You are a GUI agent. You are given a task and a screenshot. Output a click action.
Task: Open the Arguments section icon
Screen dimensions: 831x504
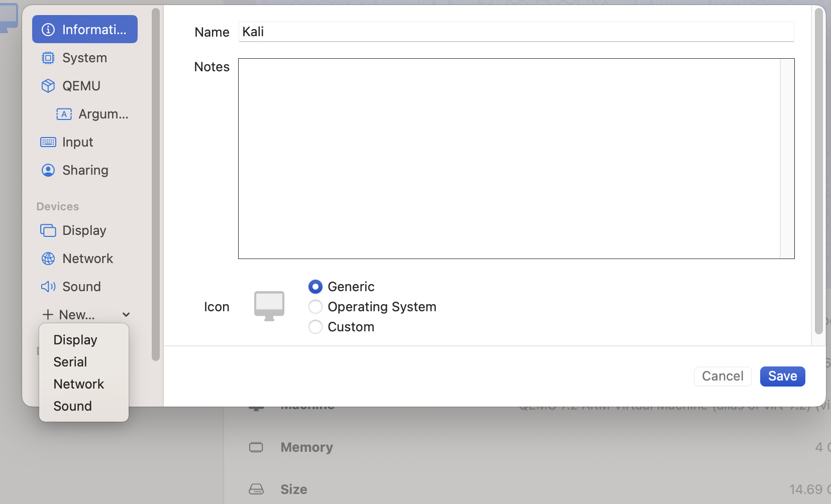tap(64, 114)
